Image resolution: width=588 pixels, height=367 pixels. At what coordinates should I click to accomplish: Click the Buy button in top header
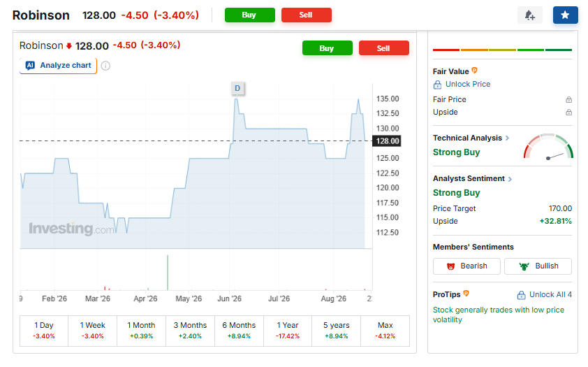coord(250,15)
